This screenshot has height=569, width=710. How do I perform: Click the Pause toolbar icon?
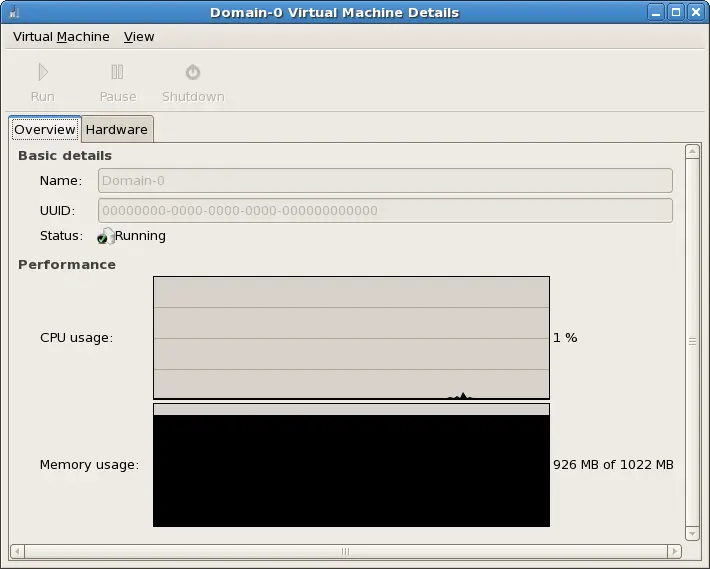[117, 72]
